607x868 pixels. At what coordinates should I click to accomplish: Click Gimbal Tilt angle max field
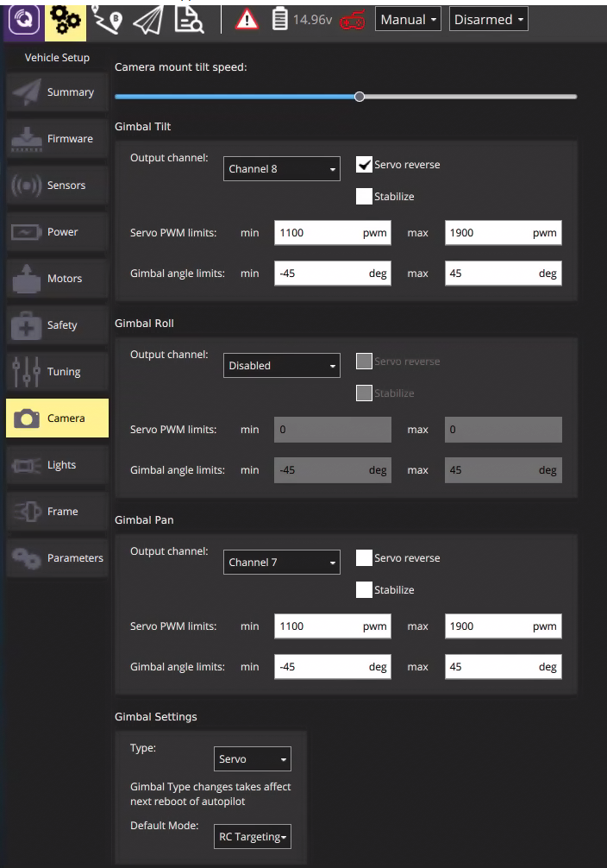pyautogui.click(x=503, y=274)
